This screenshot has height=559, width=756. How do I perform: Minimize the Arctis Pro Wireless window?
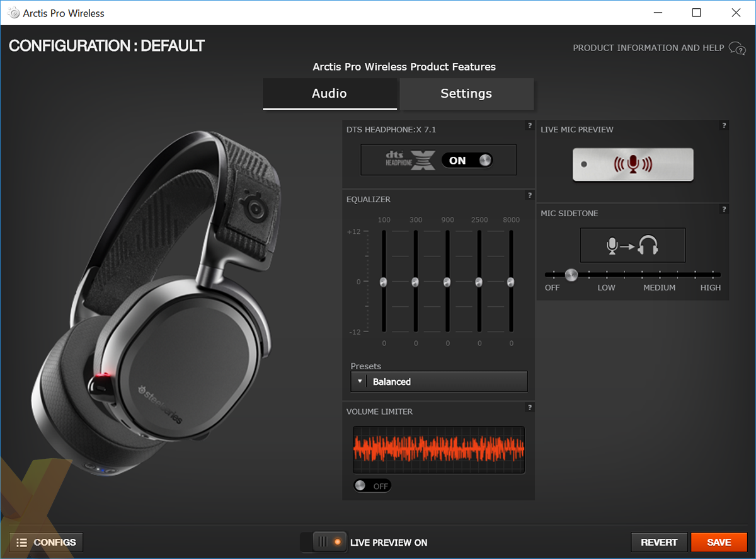tap(658, 13)
